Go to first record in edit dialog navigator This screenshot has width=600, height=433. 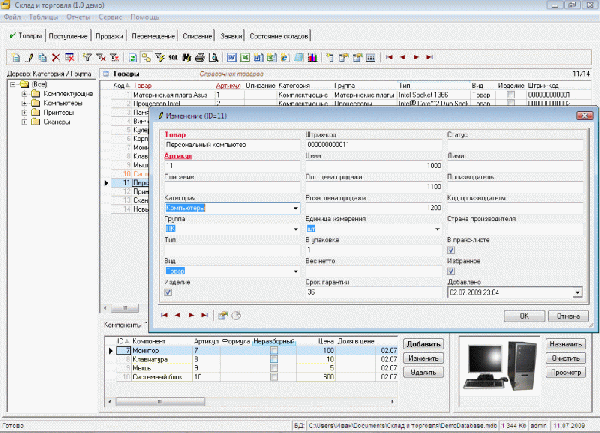pyautogui.click(x=166, y=314)
